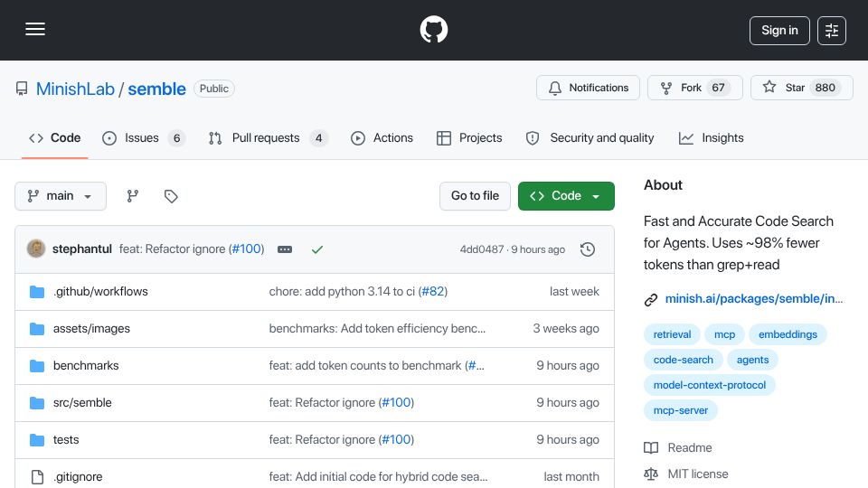Image resolution: width=868 pixels, height=488 pixels.
Task: Click the Sign in button
Action: click(779, 31)
